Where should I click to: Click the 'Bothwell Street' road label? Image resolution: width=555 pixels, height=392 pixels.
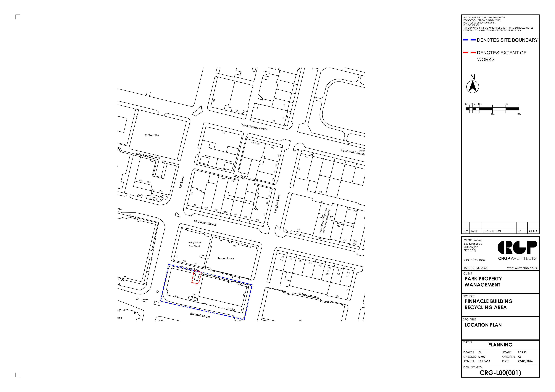click(200, 315)
